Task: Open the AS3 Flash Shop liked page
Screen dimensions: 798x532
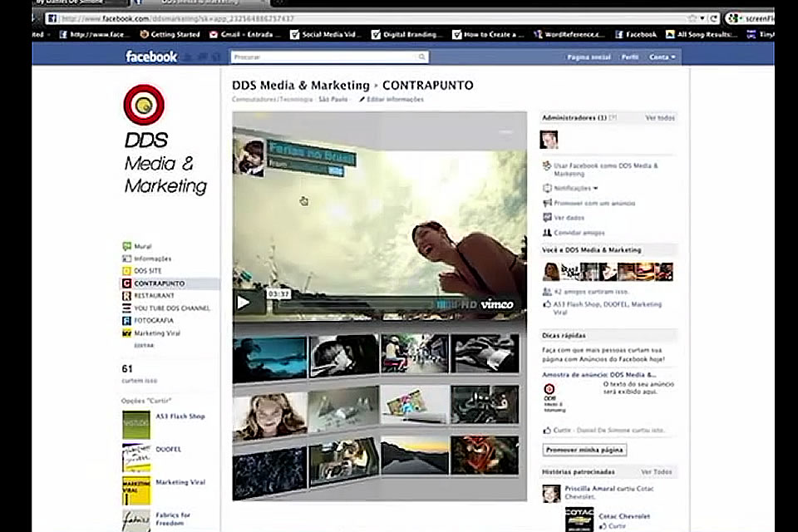Action: pyautogui.click(x=180, y=416)
